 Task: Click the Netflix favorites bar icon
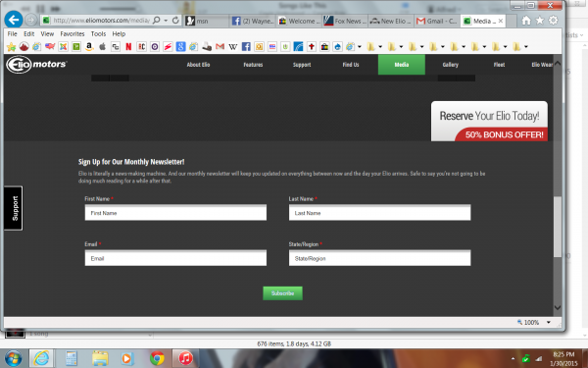click(128, 46)
